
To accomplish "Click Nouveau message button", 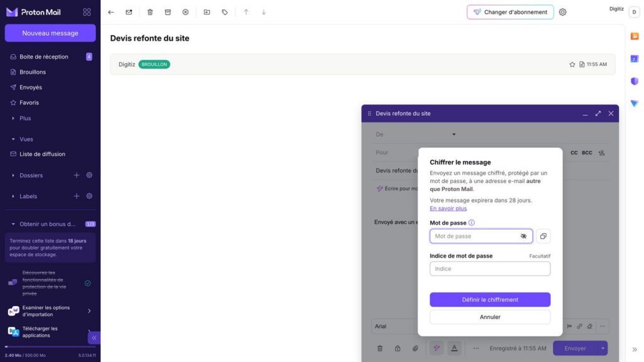I will click(50, 33).
